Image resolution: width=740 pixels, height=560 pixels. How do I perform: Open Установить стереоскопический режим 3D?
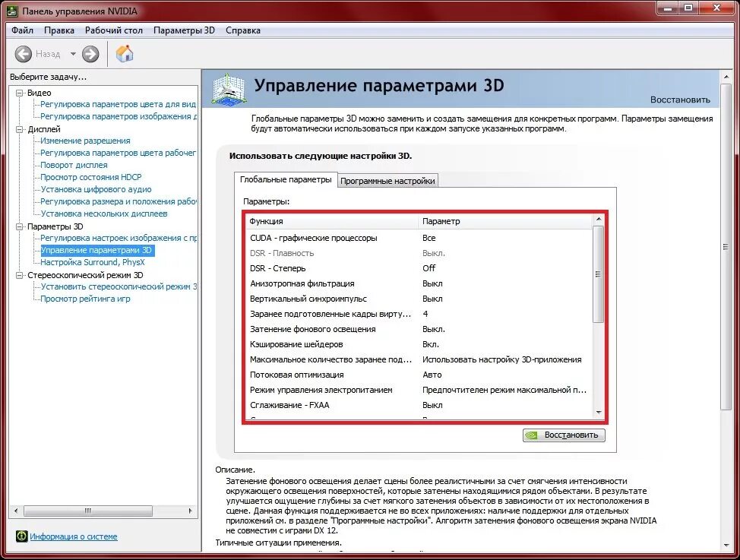point(119,286)
